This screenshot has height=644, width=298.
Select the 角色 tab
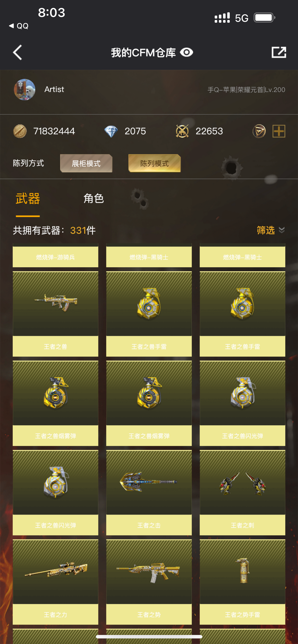94,198
